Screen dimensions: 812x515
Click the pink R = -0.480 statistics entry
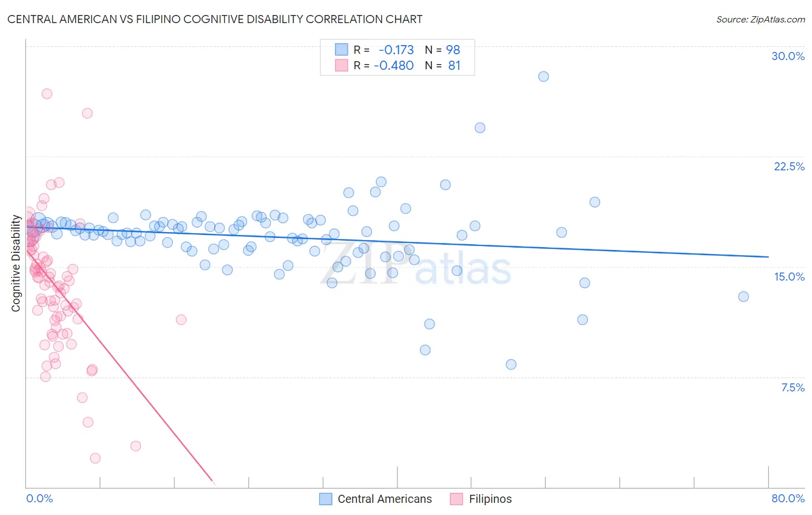tap(398, 65)
